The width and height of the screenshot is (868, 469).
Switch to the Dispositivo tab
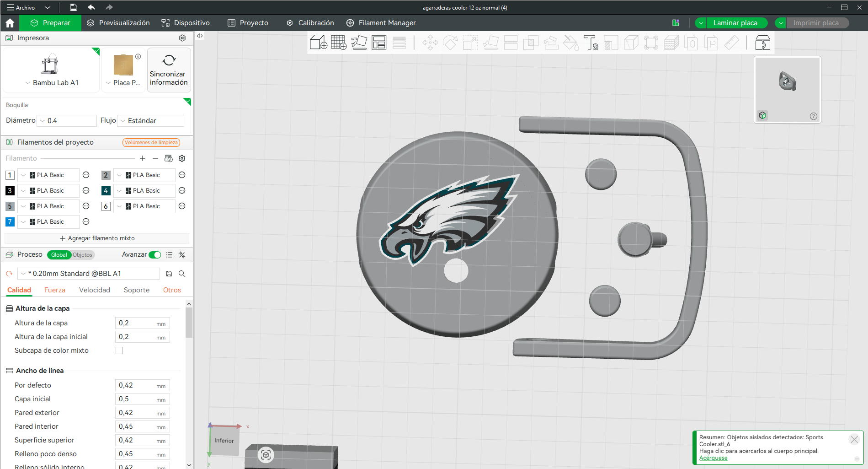click(x=186, y=23)
